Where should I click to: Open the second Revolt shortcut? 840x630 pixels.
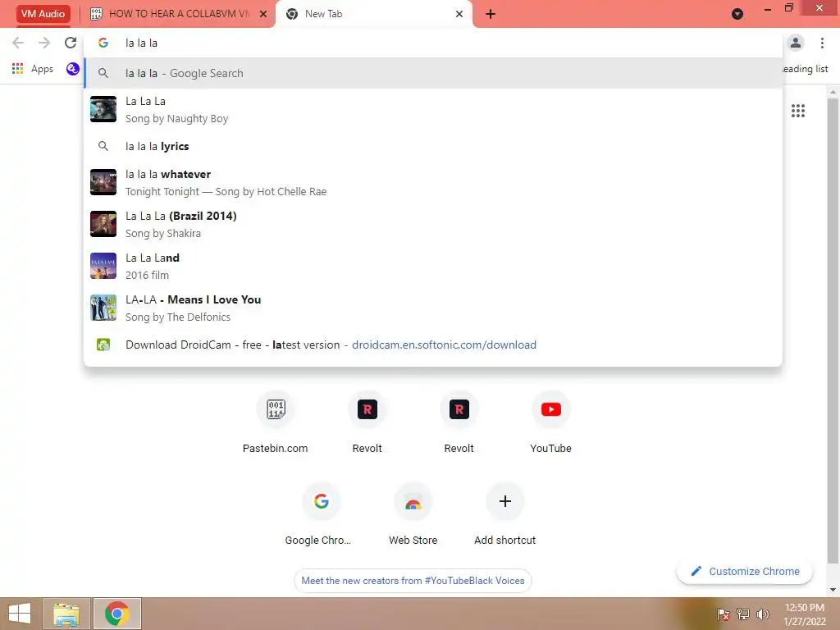[x=459, y=423]
